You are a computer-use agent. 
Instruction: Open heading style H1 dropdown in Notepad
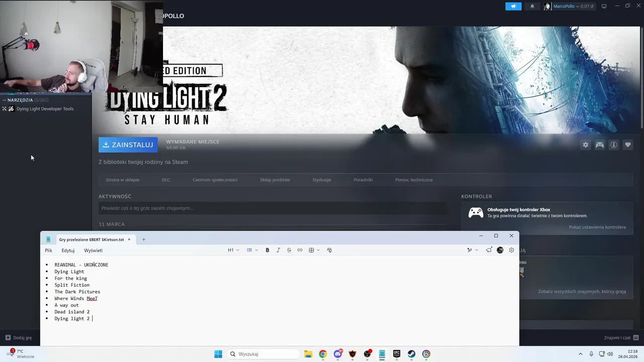tap(233, 250)
